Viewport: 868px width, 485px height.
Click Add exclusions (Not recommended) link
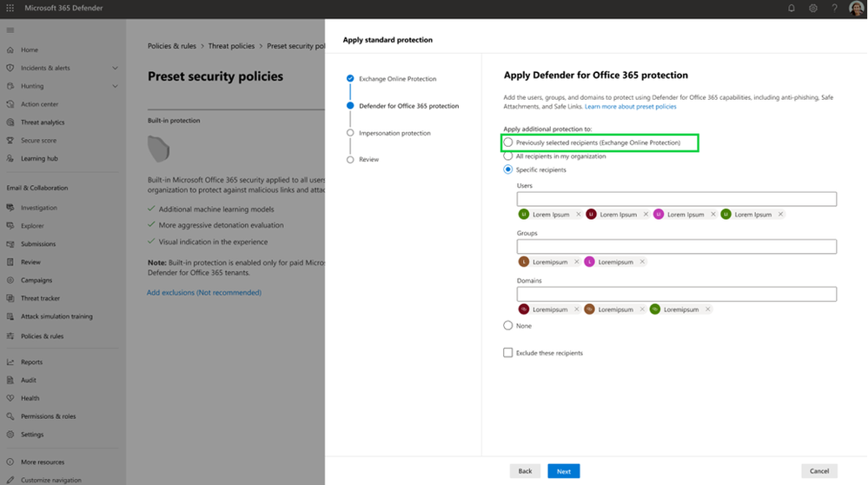[x=203, y=292]
